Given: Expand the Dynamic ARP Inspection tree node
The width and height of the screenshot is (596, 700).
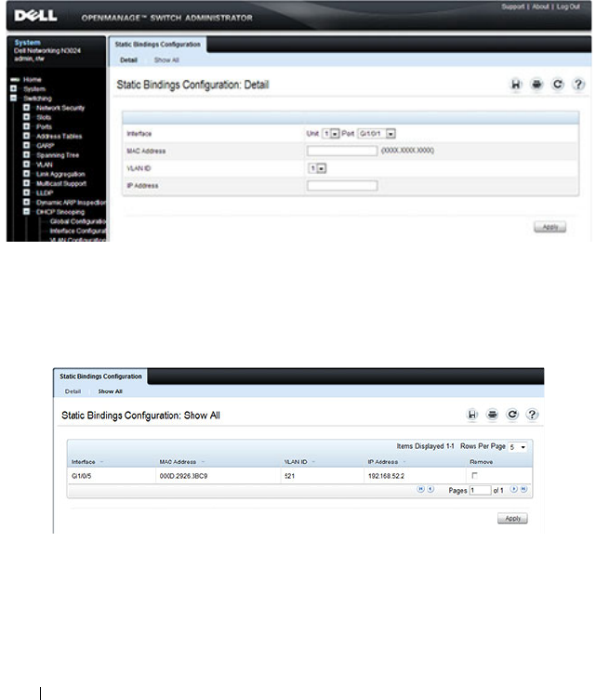Looking at the screenshot, I should 26,203.
